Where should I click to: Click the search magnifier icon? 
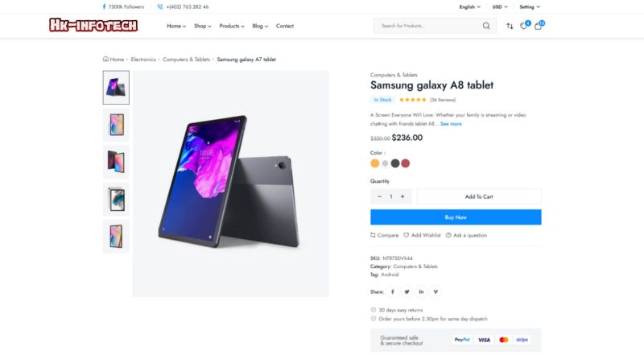[486, 26]
